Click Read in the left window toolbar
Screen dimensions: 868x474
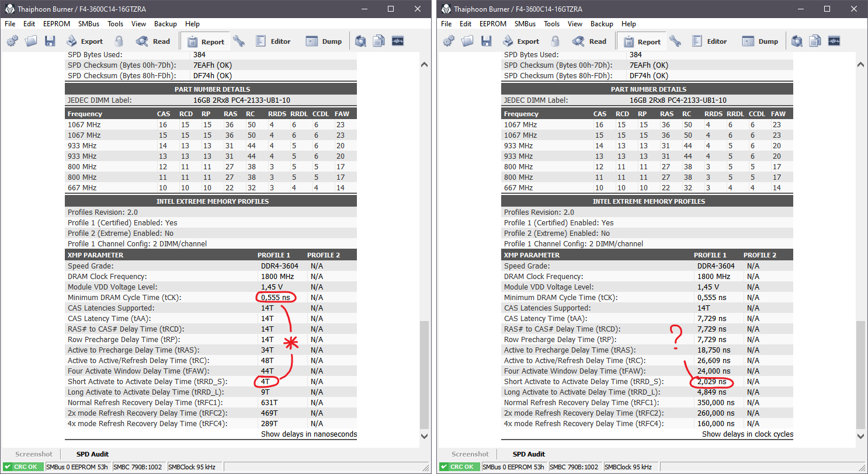click(x=153, y=41)
